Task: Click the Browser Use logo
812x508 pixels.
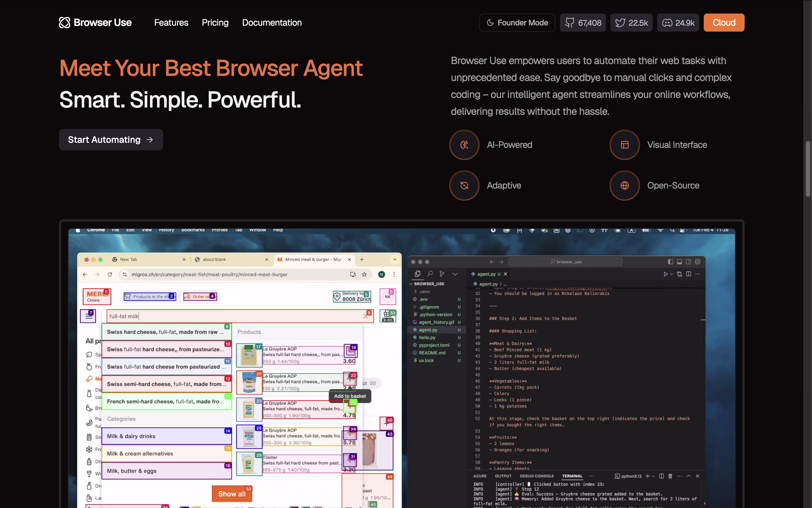Action: point(95,23)
